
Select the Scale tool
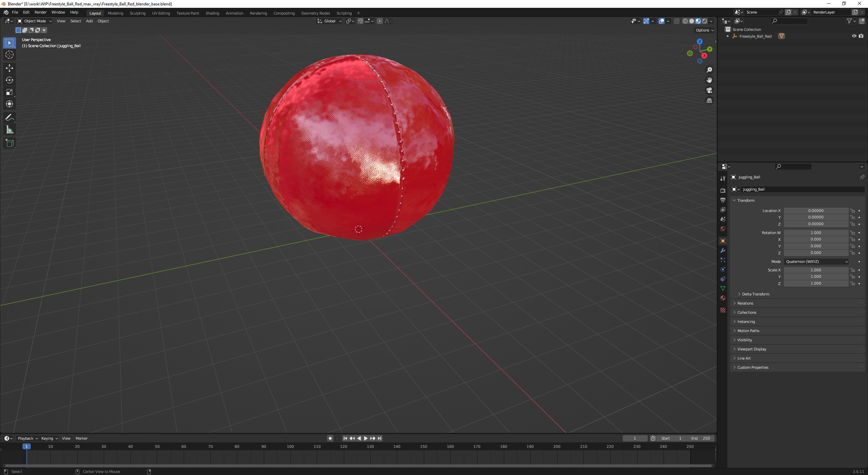pos(9,92)
